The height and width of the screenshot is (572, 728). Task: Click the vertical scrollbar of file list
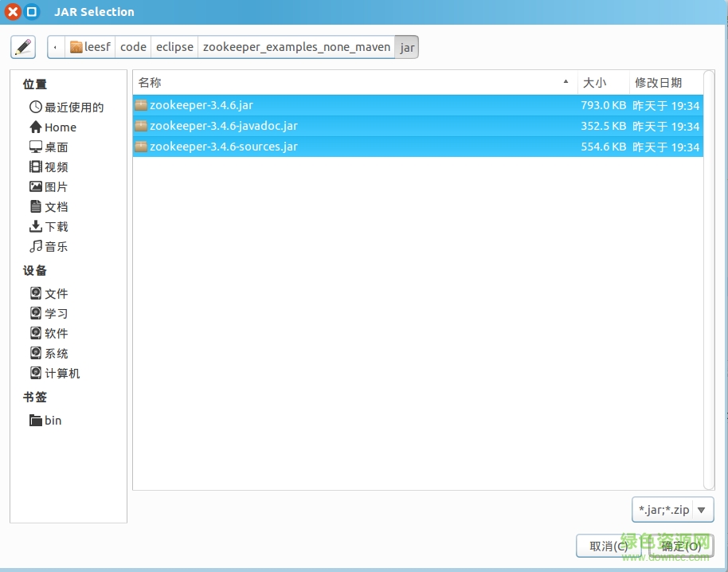709,279
